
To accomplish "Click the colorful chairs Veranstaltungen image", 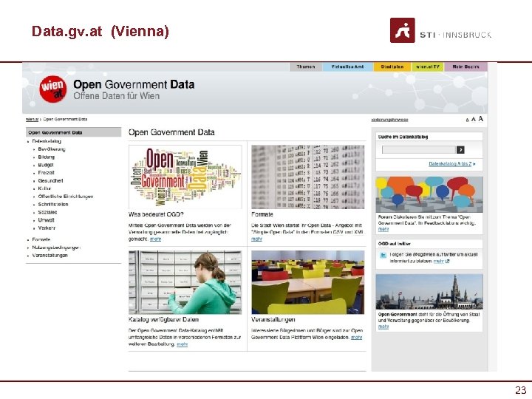I will pos(307,282).
